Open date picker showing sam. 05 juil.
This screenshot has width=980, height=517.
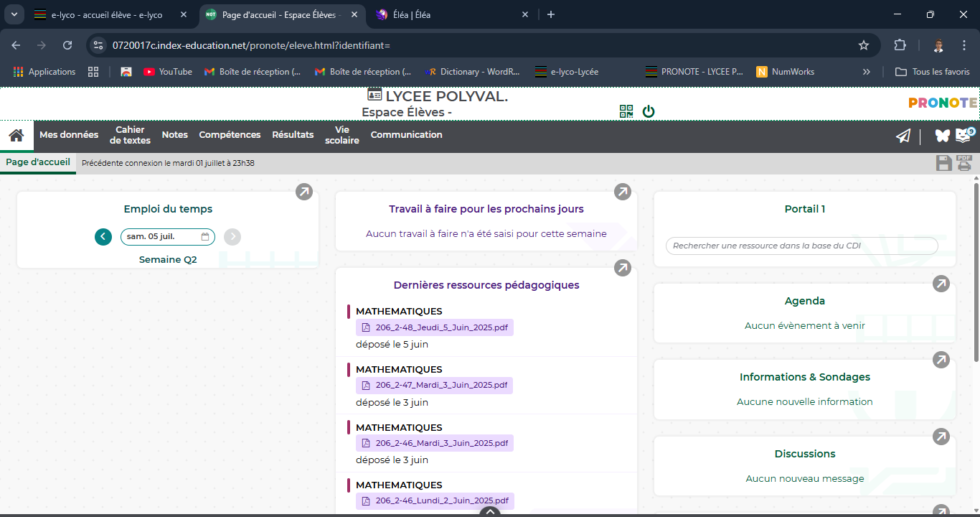[x=167, y=237]
